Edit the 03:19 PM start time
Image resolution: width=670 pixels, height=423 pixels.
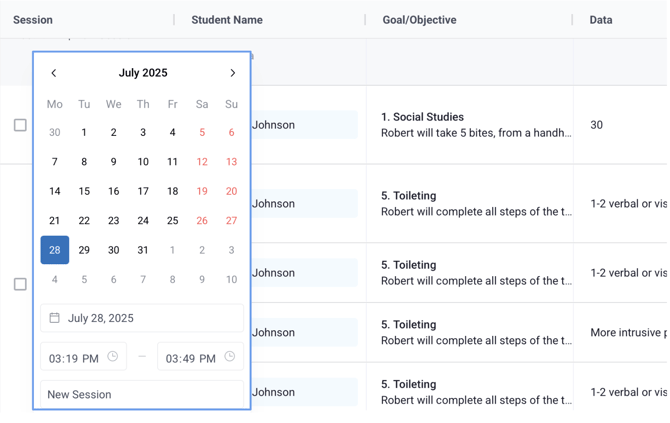point(75,358)
